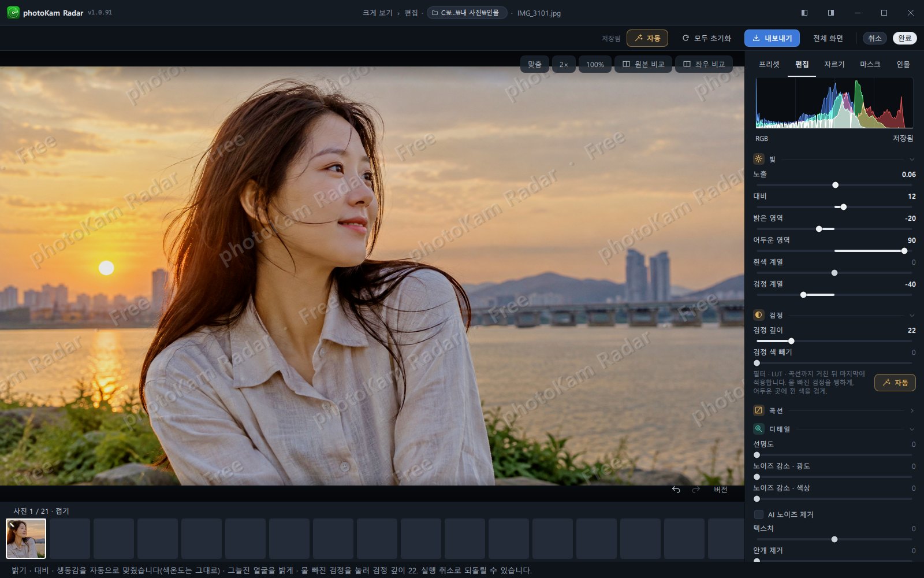Click the IMG_3101.jpg file name
924x578 pixels.
click(x=539, y=13)
